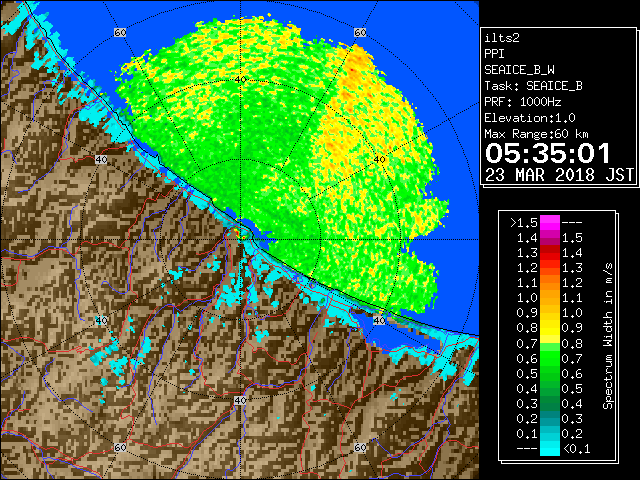
Task: Click the cyan <0.1 legend color band
Action: coord(550,448)
